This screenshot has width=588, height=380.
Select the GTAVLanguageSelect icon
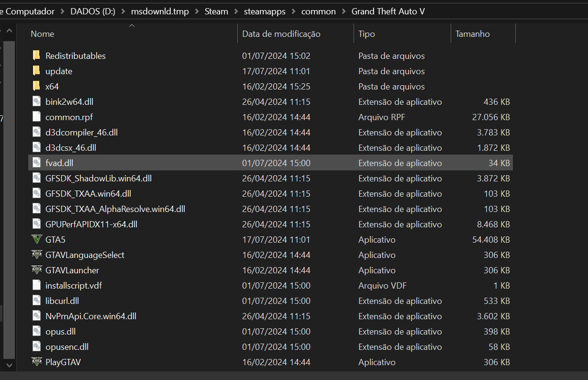point(37,255)
